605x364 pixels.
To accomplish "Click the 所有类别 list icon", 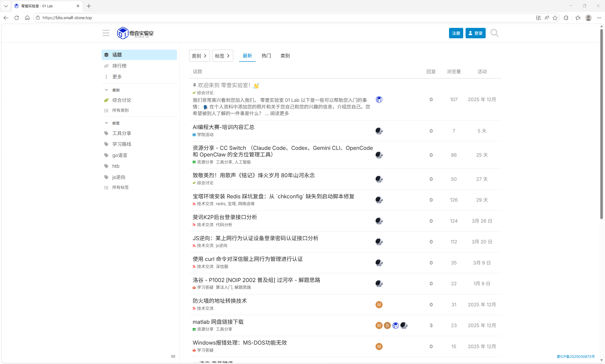I will (106, 110).
